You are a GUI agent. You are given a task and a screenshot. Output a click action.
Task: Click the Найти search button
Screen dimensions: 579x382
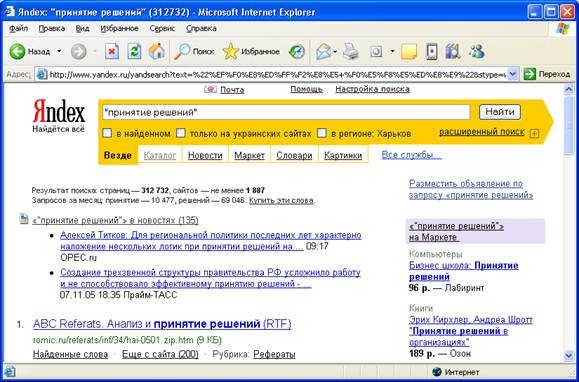(500, 112)
